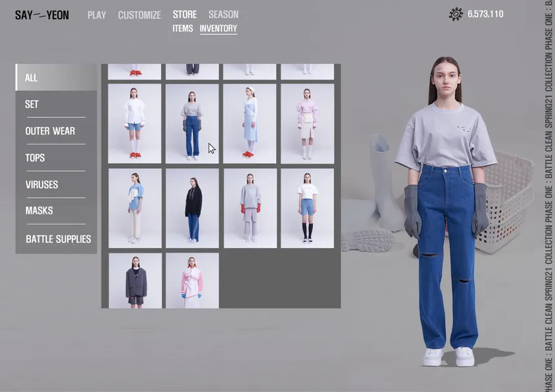Select pink and white coat outfit
The width and height of the screenshot is (555, 392).
(x=192, y=280)
